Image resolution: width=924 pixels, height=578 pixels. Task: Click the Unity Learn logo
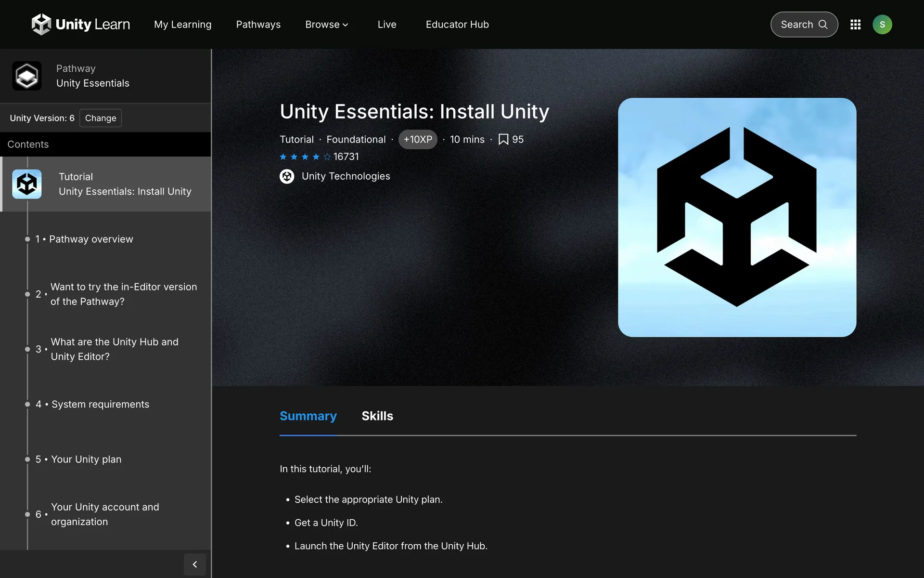(x=81, y=24)
